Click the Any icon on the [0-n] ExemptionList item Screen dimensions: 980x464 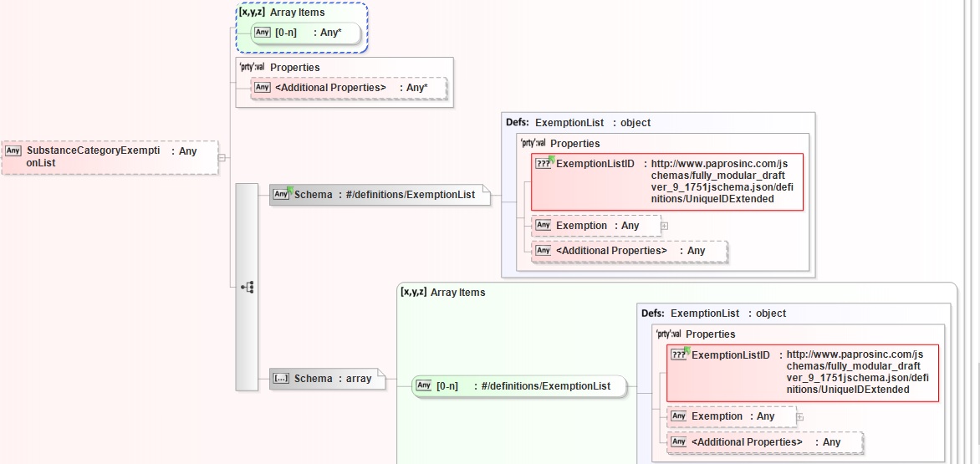[423, 386]
